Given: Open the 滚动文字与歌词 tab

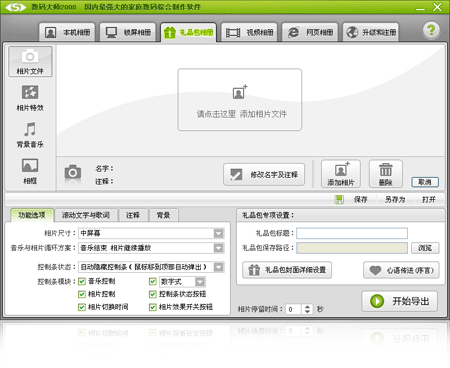Looking at the screenshot, I should coord(86,215).
